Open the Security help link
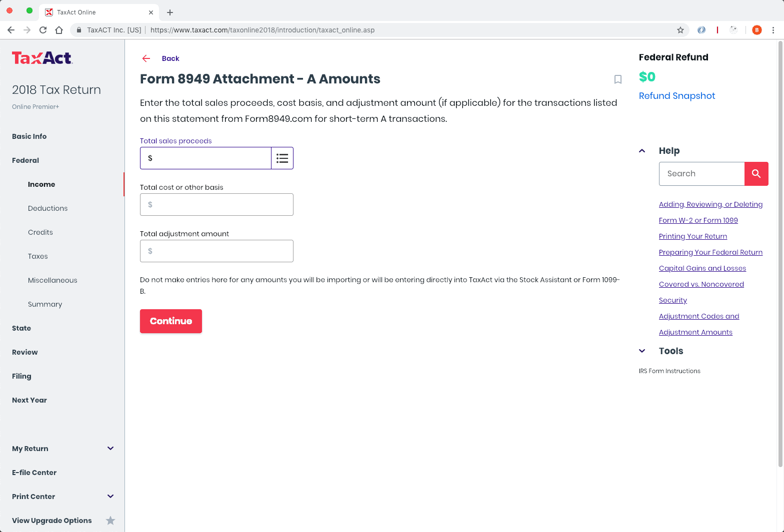The width and height of the screenshot is (784, 532). 673,300
